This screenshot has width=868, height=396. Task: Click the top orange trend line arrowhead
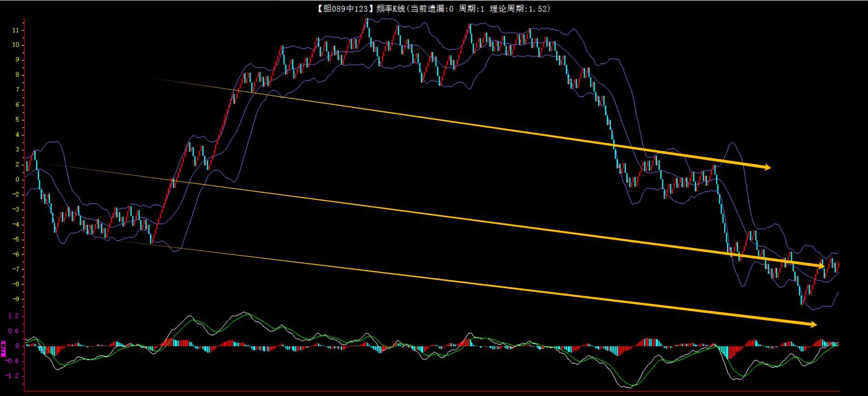[767, 167]
